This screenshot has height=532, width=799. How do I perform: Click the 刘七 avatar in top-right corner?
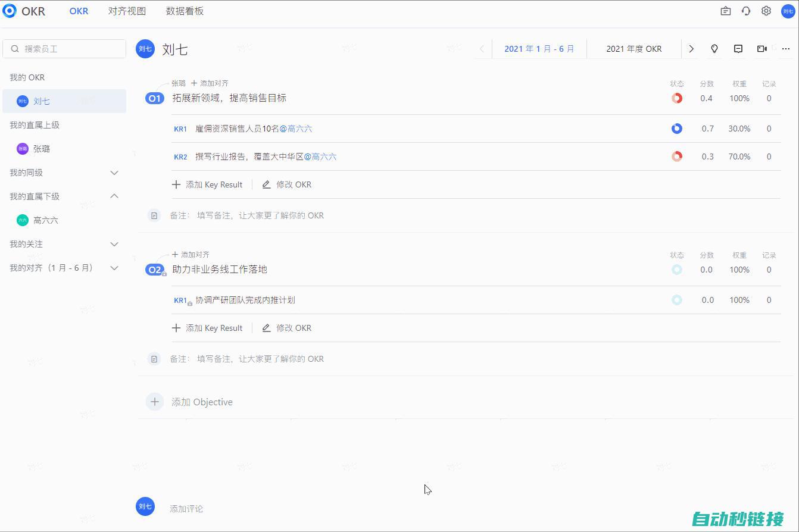click(x=788, y=11)
